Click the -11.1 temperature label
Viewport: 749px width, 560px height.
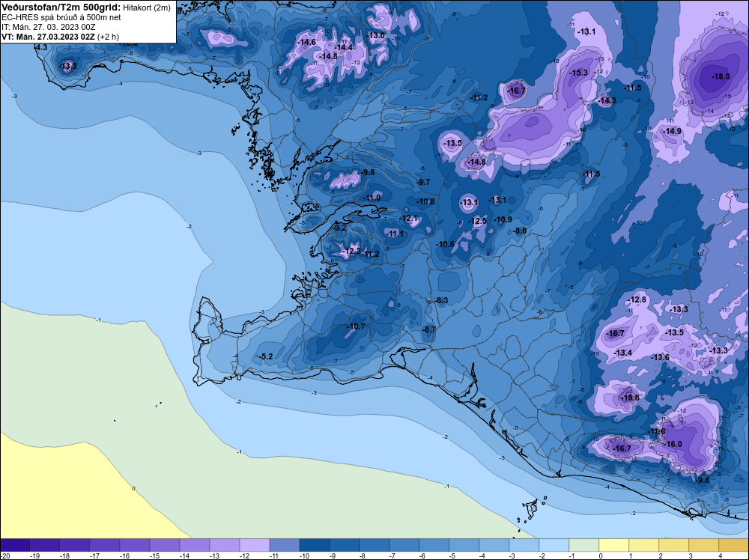[x=395, y=234]
